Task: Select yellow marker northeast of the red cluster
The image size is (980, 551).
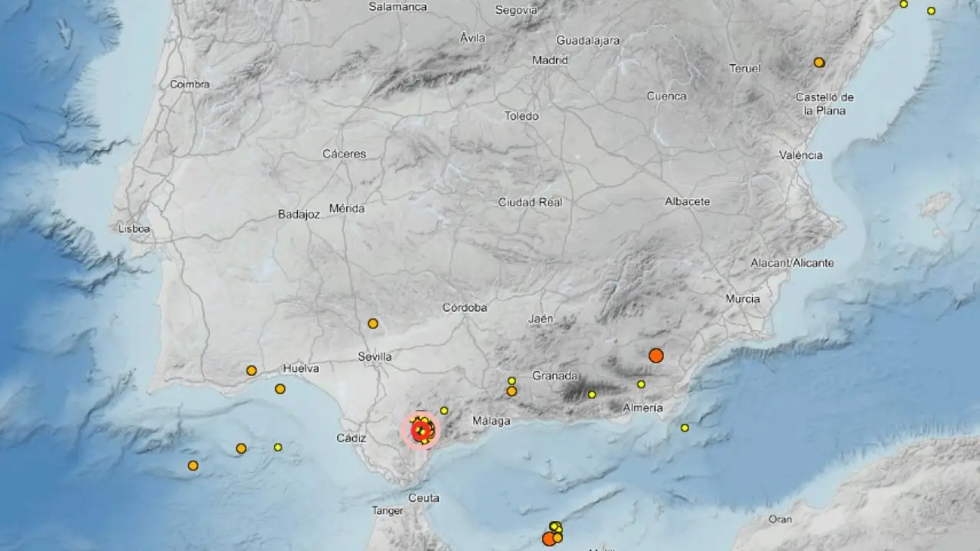Action: (444, 411)
